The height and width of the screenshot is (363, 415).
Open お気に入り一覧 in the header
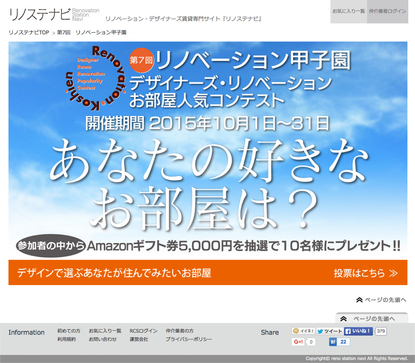click(x=348, y=11)
